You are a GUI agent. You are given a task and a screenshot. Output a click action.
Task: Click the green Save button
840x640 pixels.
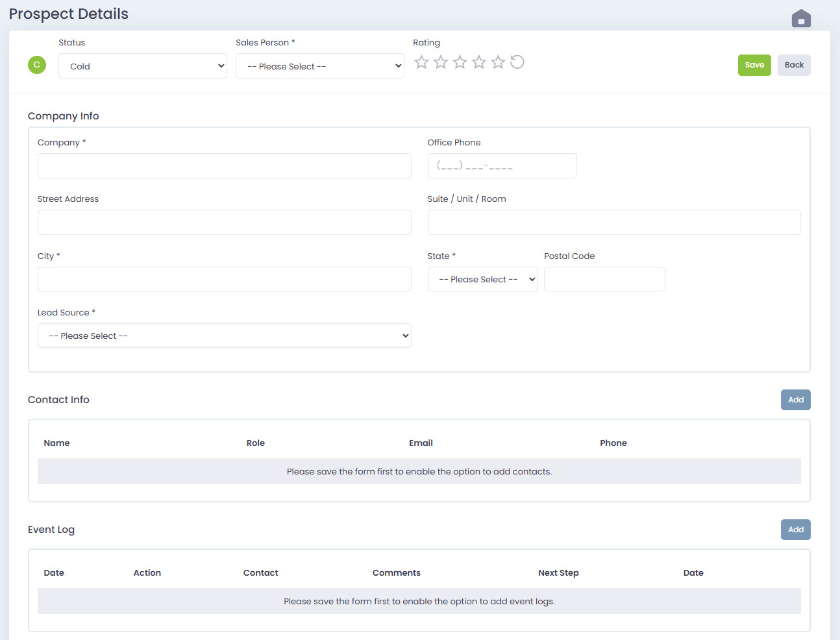pyautogui.click(x=754, y=65)
